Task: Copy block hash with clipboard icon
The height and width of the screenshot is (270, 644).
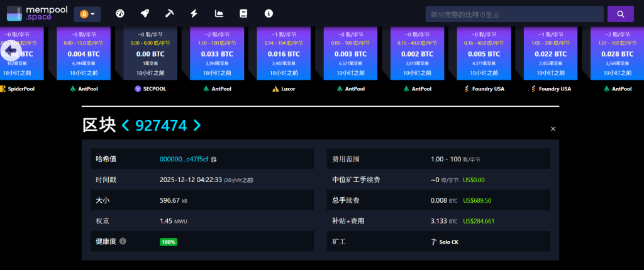Action: point(214,159)
